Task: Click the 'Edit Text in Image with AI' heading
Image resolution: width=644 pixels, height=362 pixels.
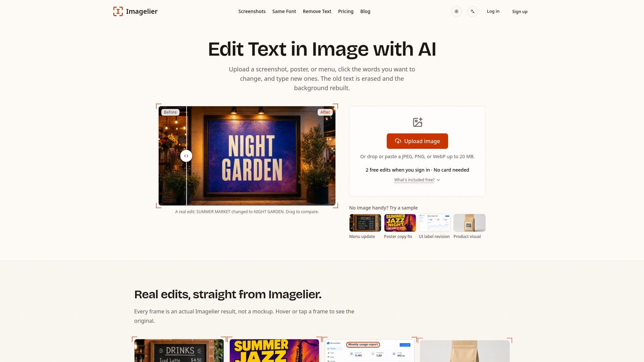Action: point(322,49)
